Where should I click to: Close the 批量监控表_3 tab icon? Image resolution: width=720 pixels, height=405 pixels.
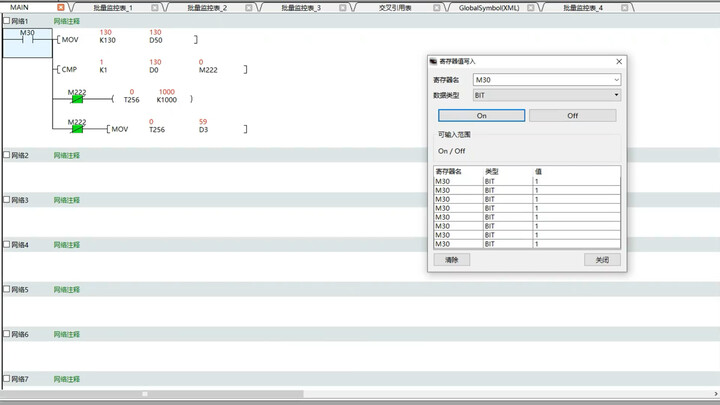[342, 7]
